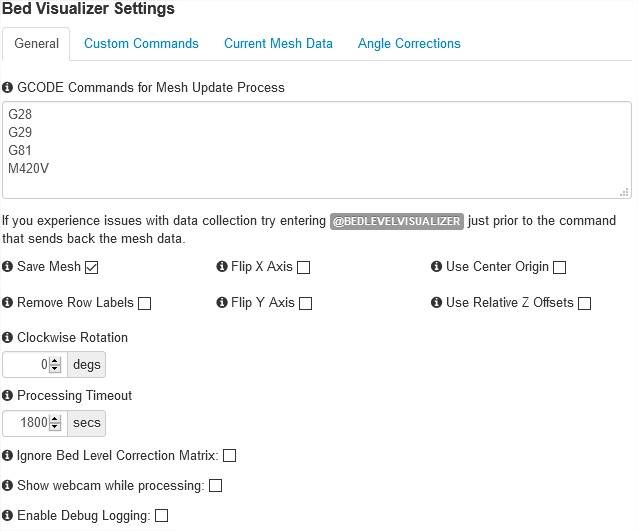Tick the Enable Debug Logging checkbox
638x531 pixels.
tap(161, 516)
